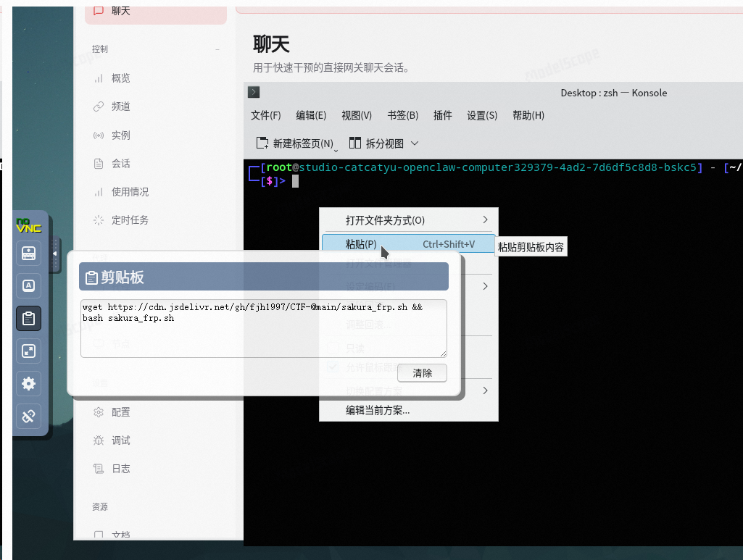Open 会话 in the sidebar
743x560 pixels.
[x=120, y=163]
